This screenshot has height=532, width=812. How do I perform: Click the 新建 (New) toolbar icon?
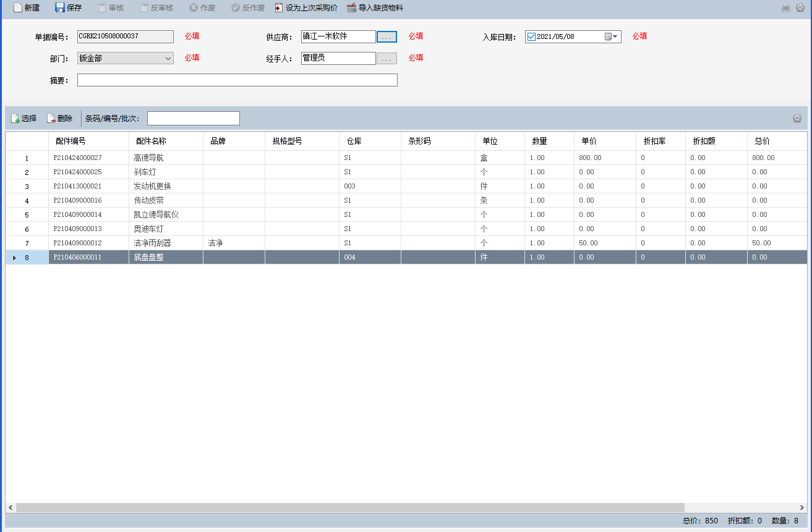click(18, 8)
